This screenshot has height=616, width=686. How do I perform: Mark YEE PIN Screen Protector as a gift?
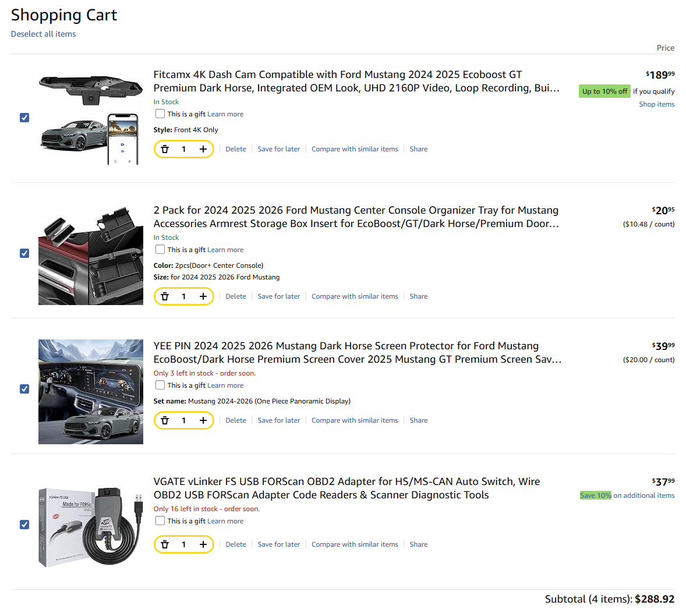click(160, 385)
